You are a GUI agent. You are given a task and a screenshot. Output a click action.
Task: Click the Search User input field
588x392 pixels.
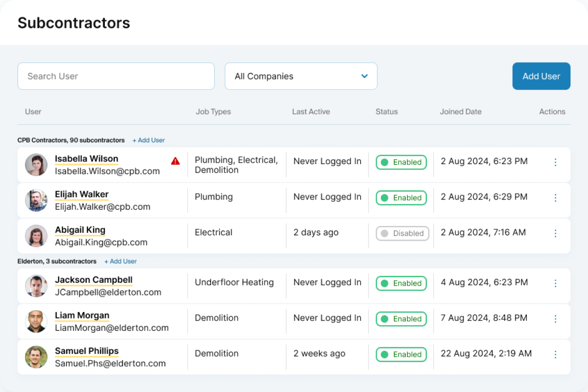pos(116,76)
